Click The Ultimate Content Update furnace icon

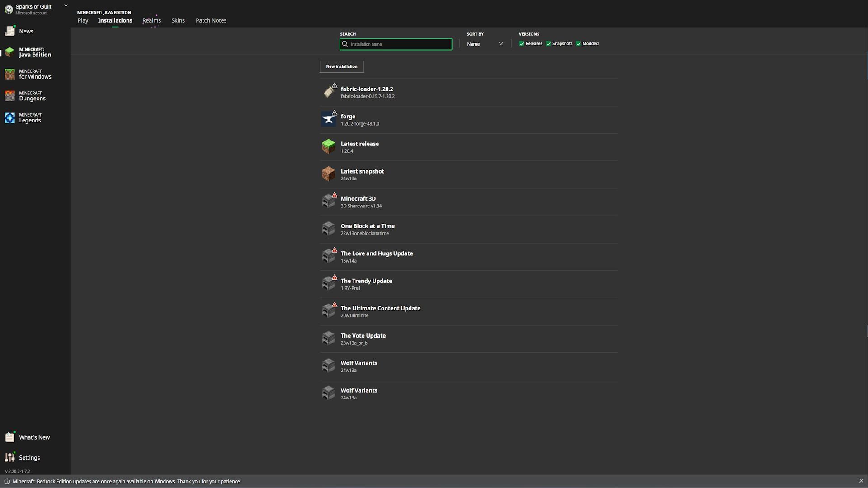click(329, 311)
